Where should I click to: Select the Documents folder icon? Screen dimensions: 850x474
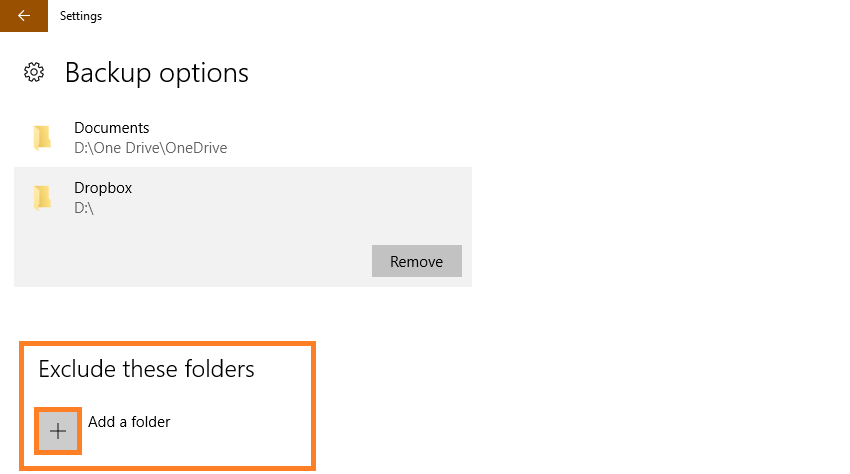pos(42,137)
